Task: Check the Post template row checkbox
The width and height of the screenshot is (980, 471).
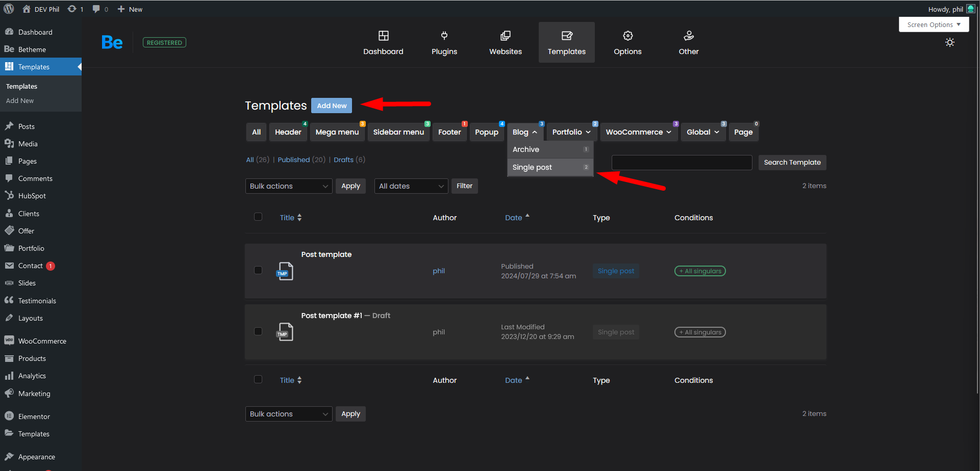Action: pyautogui.click(x=258, y=270)
